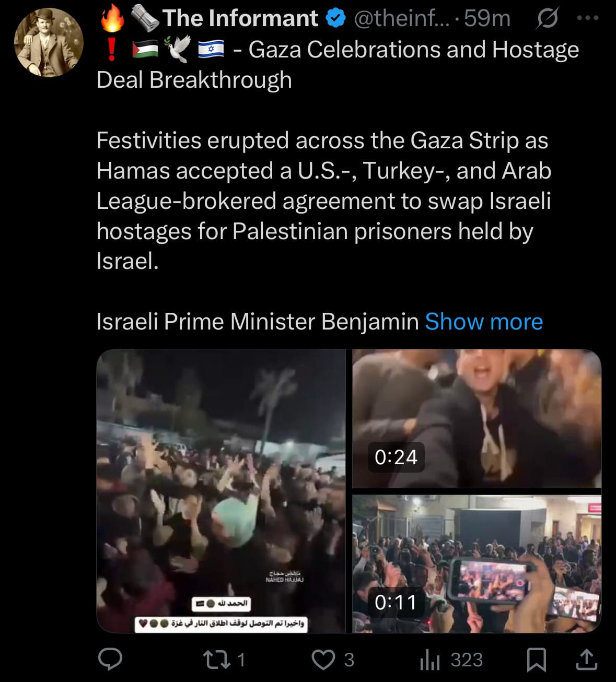This screenshot has height=682, width=616.
Task: Click the 323 views count
Action: (x=467, y=660)
